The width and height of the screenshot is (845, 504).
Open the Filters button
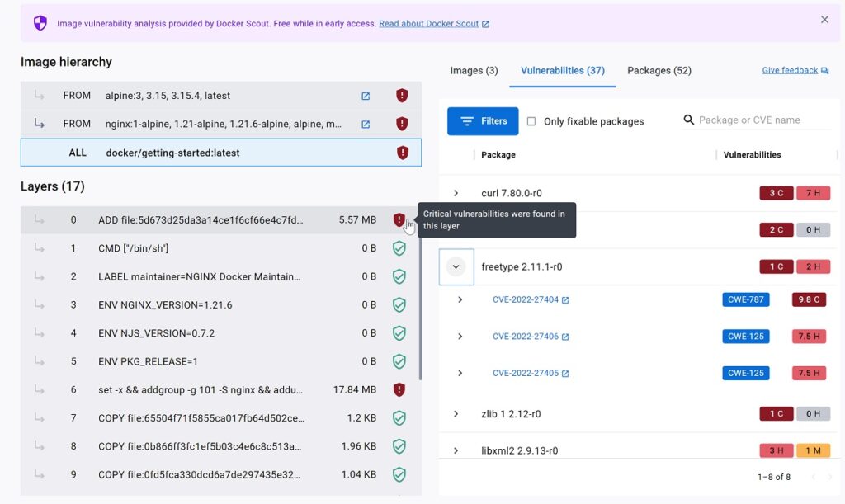pyautogui.click(x=483, y=121)
